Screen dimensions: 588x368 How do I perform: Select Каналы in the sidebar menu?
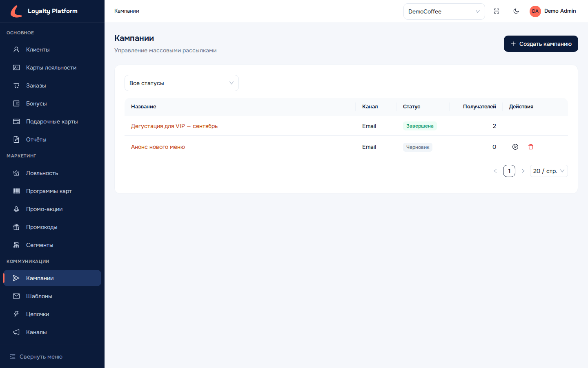[x=52, y=332]
